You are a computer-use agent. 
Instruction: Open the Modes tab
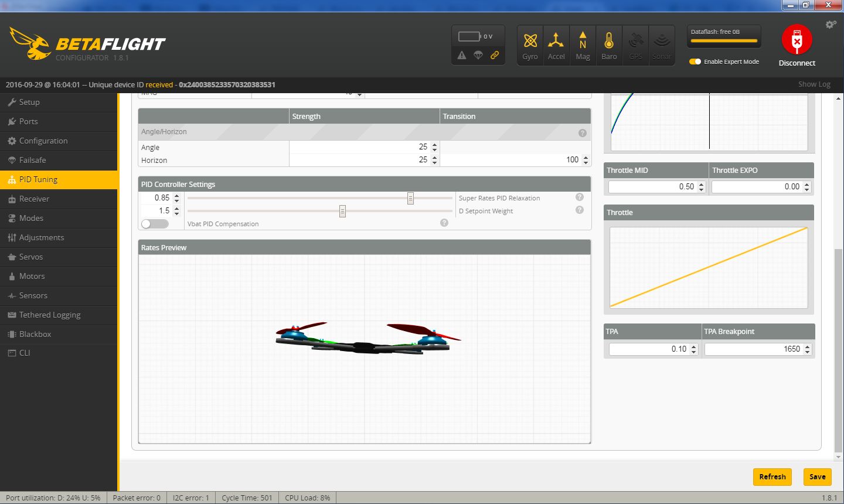click(x=59, y=218)
